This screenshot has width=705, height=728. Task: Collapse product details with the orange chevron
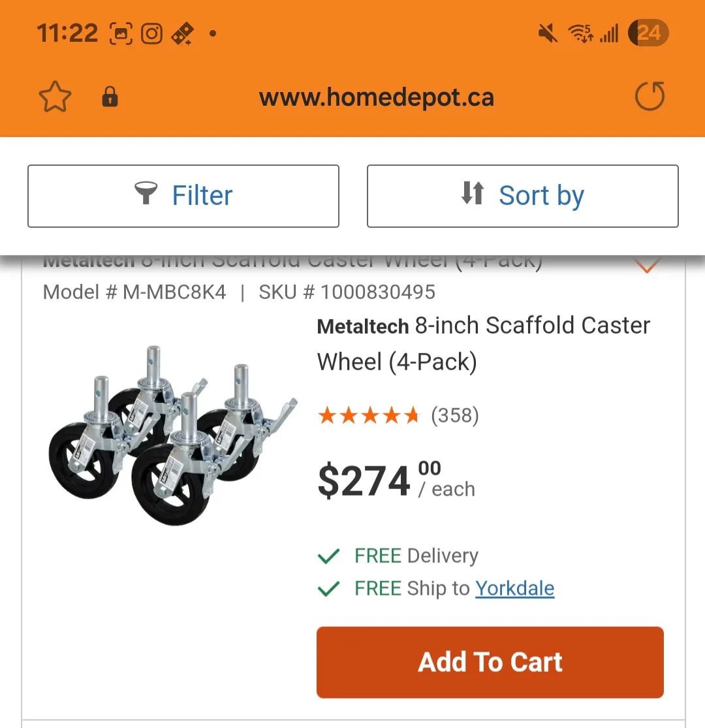tap(647, 264)
